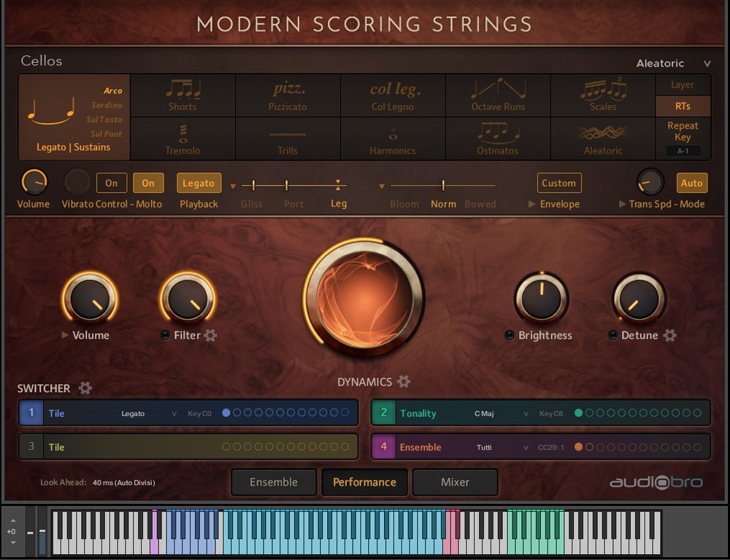Open Filter settings gear icon
The width and height of the screenshot is (730, 560).
[x=211, y=336]
